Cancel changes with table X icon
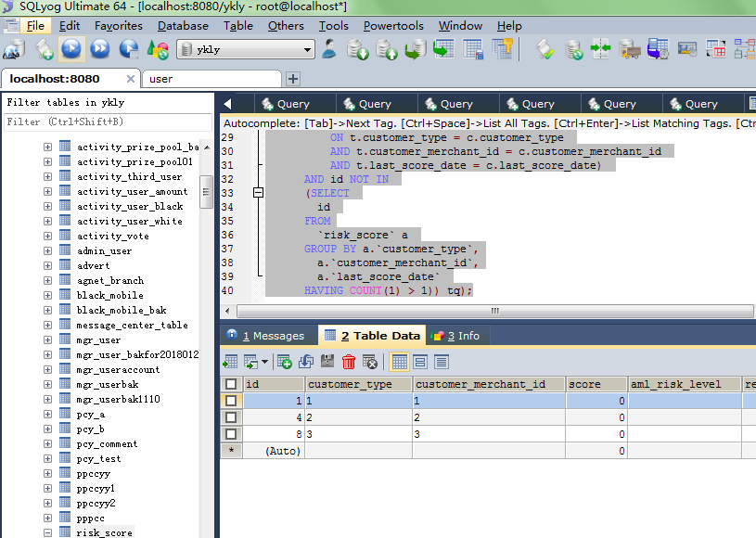 [370, 362]
